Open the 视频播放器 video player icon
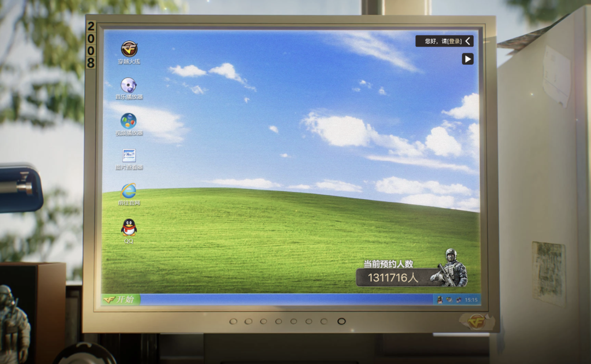Viewport: 591px width, 364px height. pyautogui.click(x=129, y=124)
